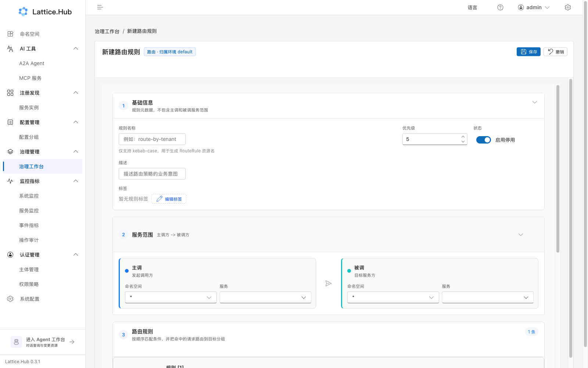Click the 暂无规则标签 text

pyautogui.click(x=133, y=199)
